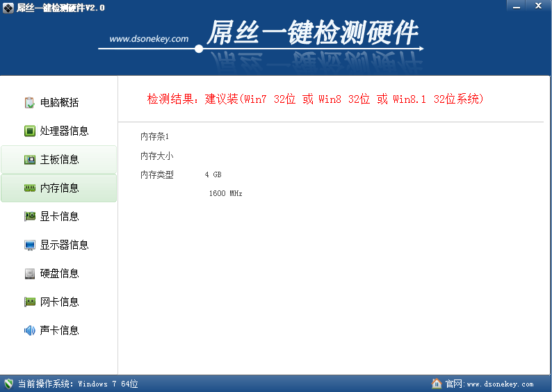Screen dimensions: 552x392
Task: Go to the 硬盘信息 sidebar label
Action: [x=59, y=274]
